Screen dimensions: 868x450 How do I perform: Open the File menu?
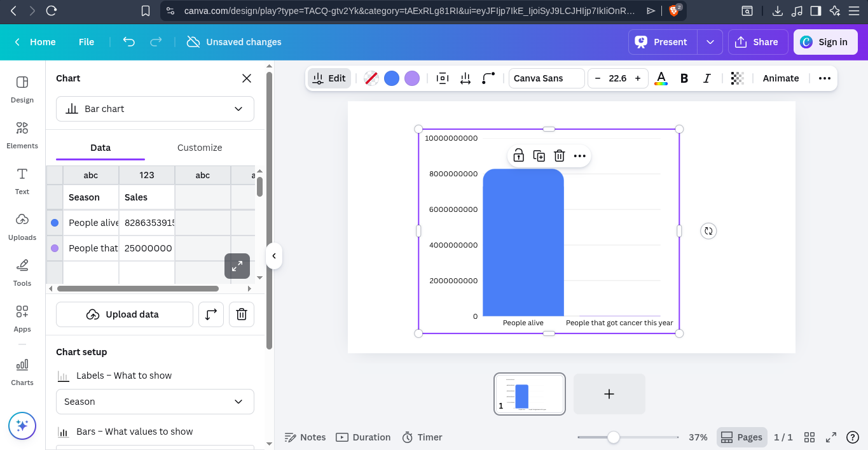tap(86, 42)
